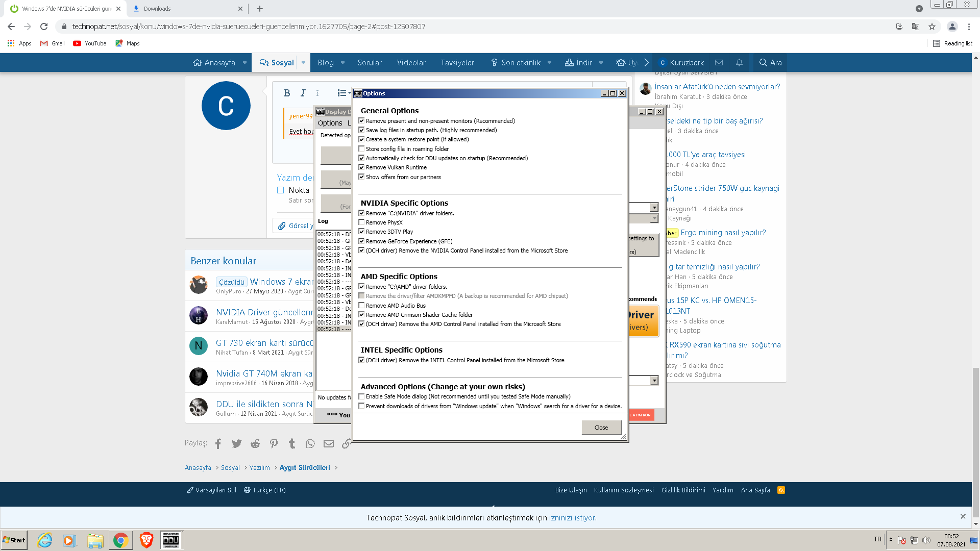Toggle Enable Safe Mode dialog checkbox
980x551 pixels.
361,396
